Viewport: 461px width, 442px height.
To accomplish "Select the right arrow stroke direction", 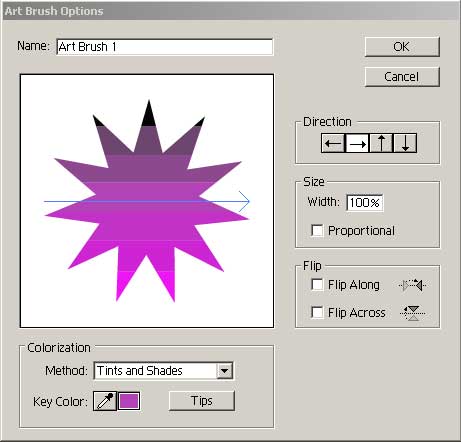I will click(357, 143).
